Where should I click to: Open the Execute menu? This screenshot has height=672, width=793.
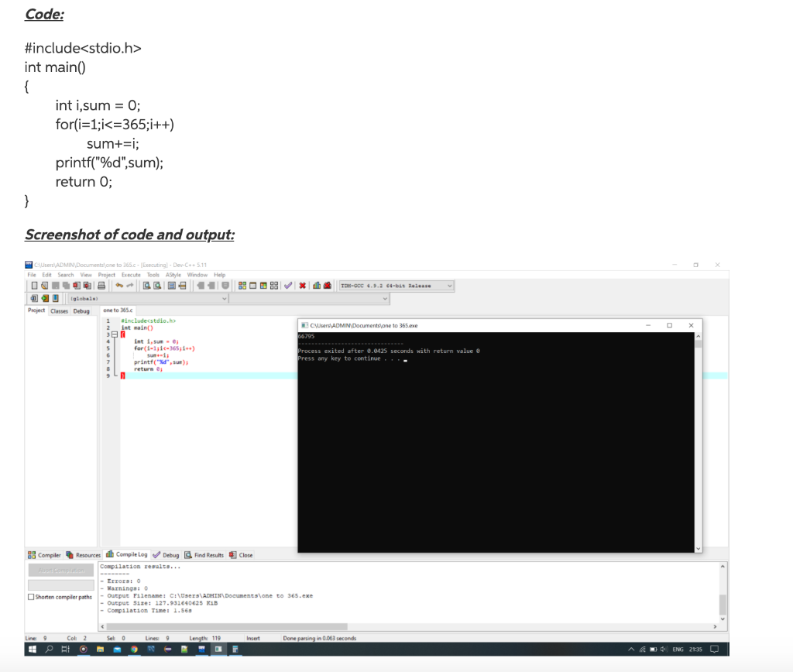point(131,275)
